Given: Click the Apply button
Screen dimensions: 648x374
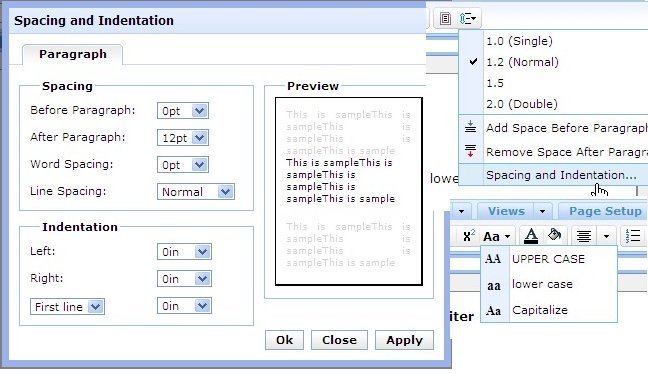Looking at the screenshot, I should (x=404, y=340).
